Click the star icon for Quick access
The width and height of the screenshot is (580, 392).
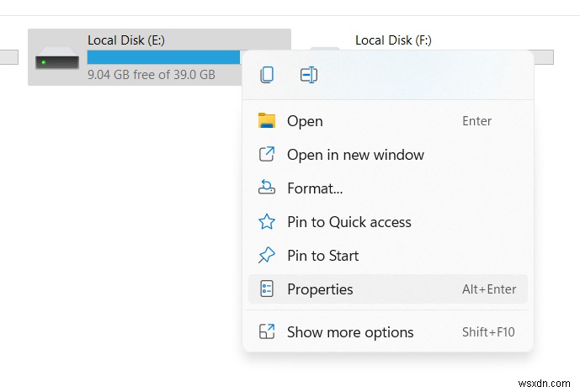[x=267, y=222]
